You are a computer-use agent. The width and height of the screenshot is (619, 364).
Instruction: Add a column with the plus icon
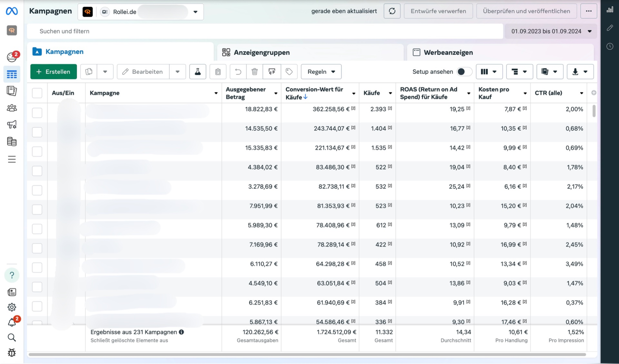[x=593, y=93]
